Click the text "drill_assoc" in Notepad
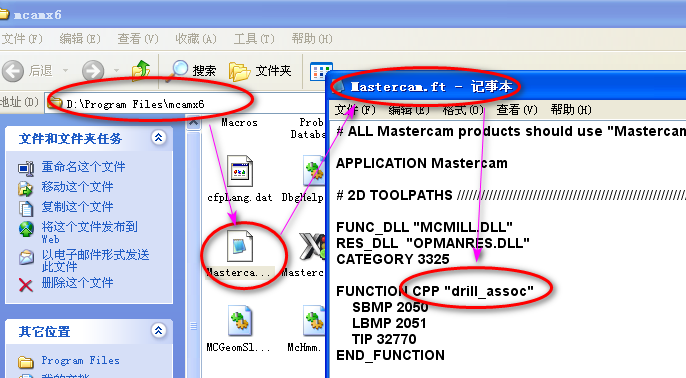686x378 pixels. click(x=489, y=291)
